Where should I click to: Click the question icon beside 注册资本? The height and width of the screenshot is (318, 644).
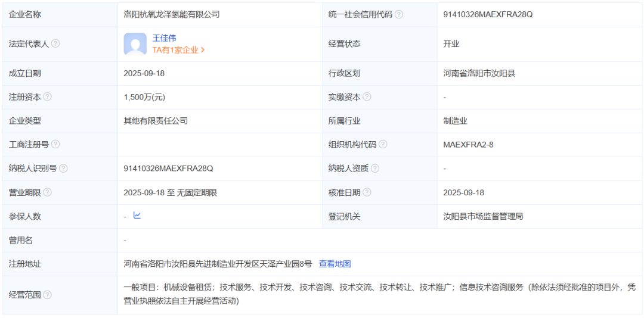(47, 96)
